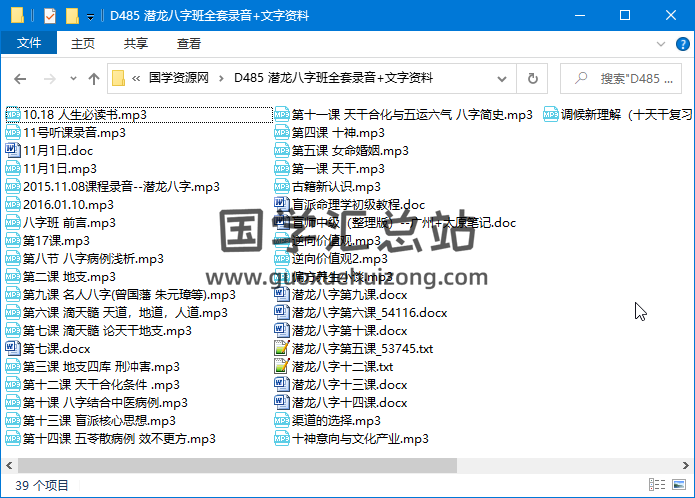
Task: Click the folder icon in title bar
Action: click(17, 16)
